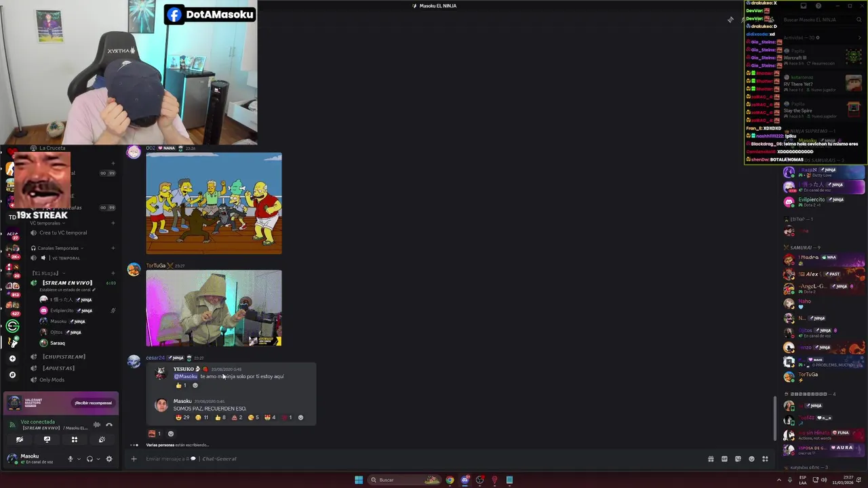Viewport: 868px width, 488px height.
Task: Click the @Masoku mention in forwarded message
Action: (x=186, y=376)
